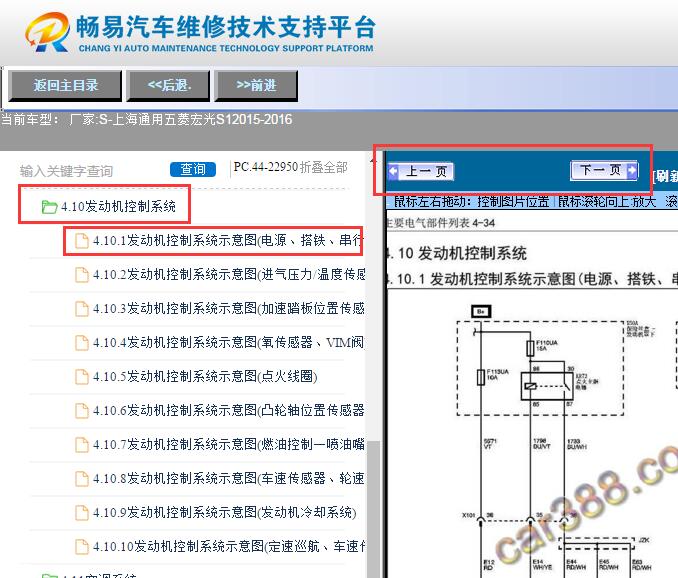The width and height of the screenshot is (678, 578).
Task: Click the document icon beside 4.10.9
Action: (x=82, y=513)
